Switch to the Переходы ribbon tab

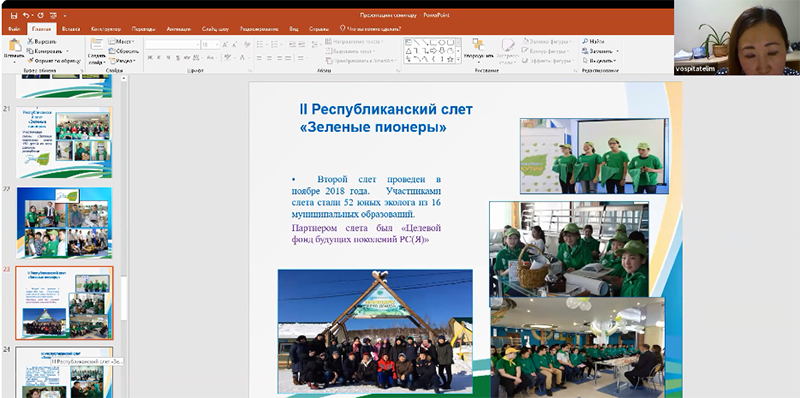(x=143, y=29)
